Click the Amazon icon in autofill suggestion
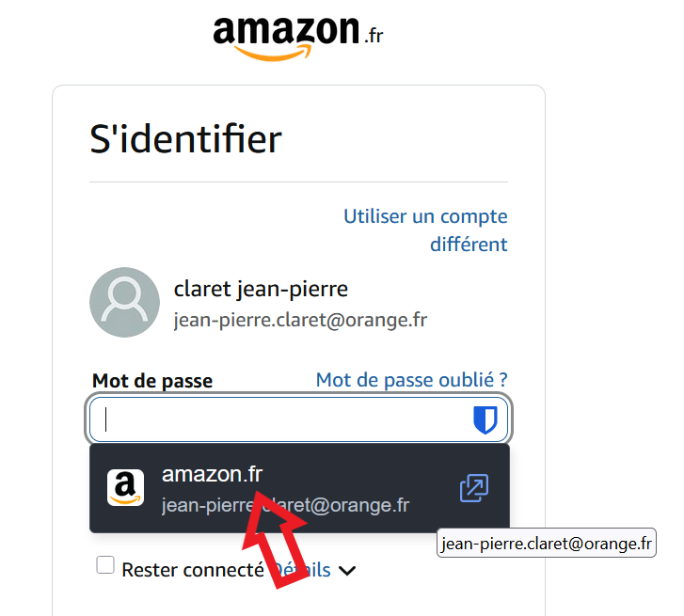This screenshot has height=616, width=684. click(126, 488)
